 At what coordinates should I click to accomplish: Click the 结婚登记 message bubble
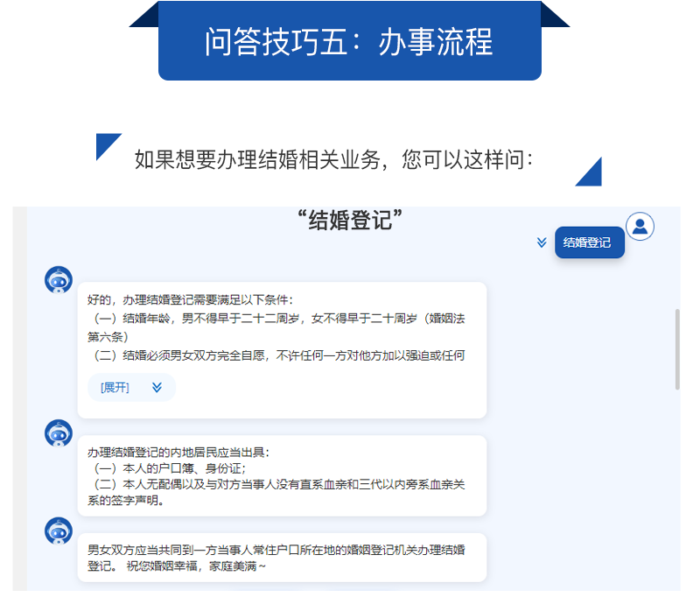click(589, 242)
